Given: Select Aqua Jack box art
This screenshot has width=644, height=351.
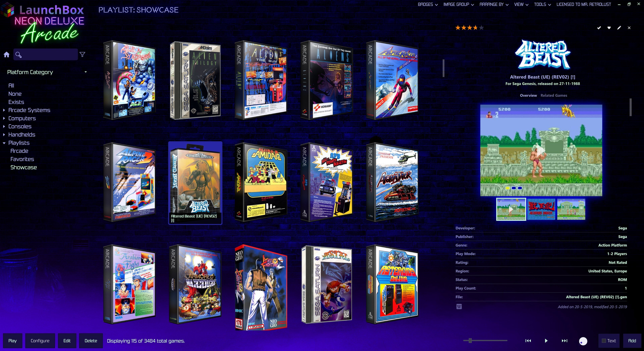Looking at the screenshot, I should 392,182.
